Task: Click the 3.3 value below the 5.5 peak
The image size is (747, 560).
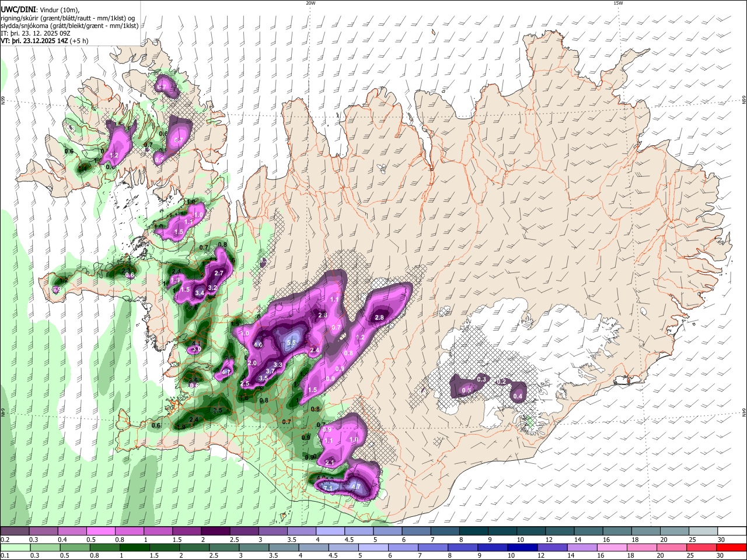Action: 278,365
